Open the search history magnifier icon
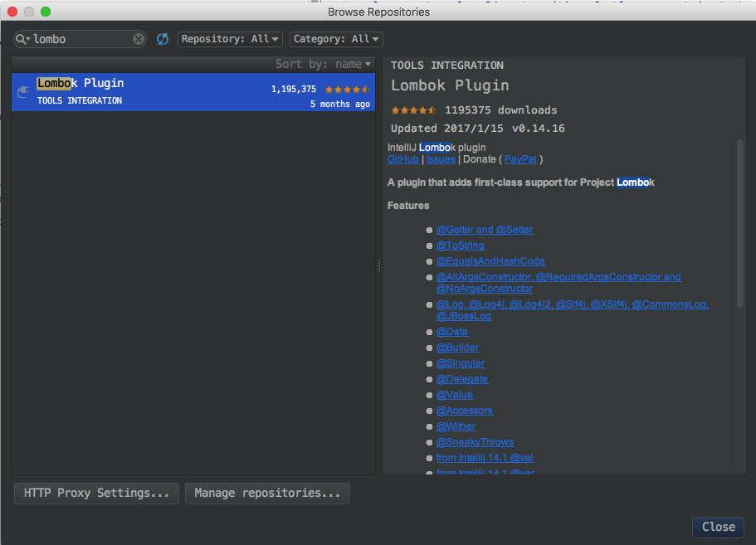The image size is (756, 545). [22, 39]
